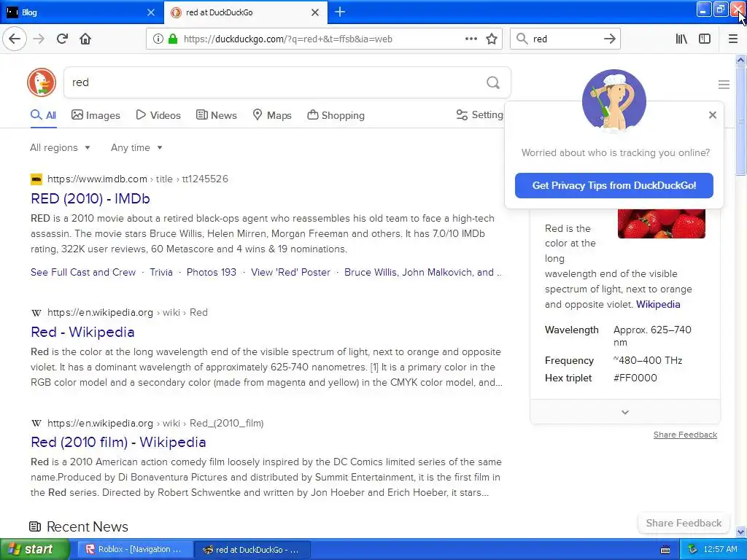Image resolution: width=747 pixels, height=560 pixels.
Task: Switch to the Blog browser tab
Action: (x=82, y=12)
